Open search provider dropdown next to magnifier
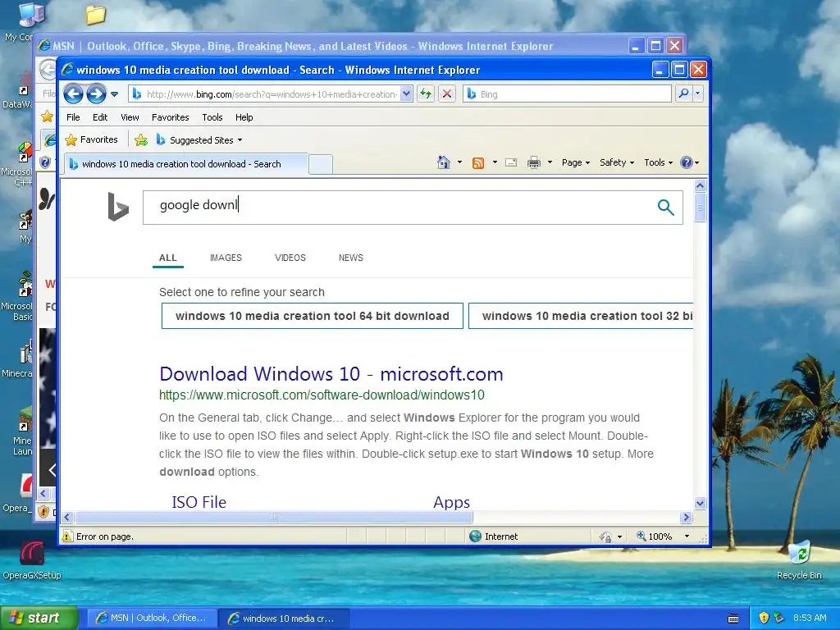The width and height of the screenshot is (840, 630). click(x=697, y=94)
